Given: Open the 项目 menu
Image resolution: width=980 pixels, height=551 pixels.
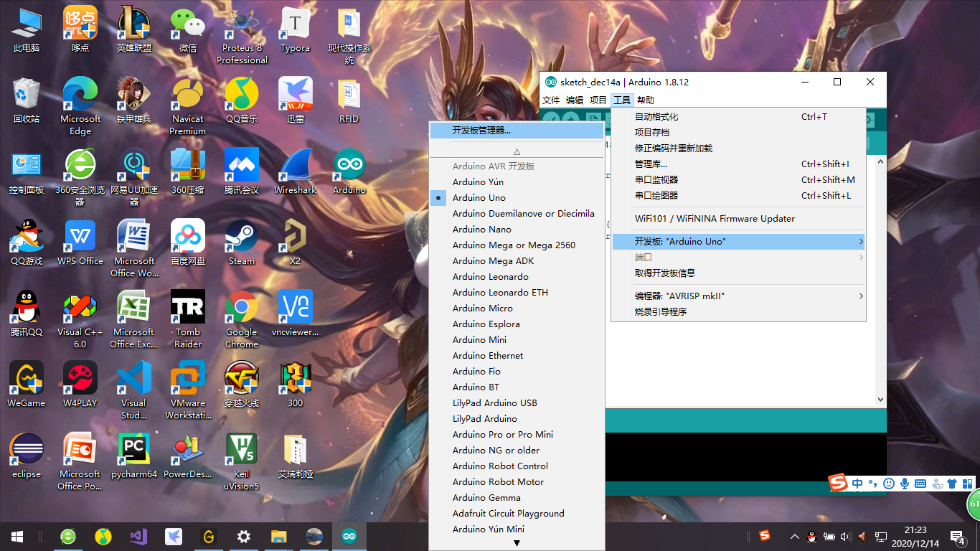Looking at the screenshot, I should 598,100.
